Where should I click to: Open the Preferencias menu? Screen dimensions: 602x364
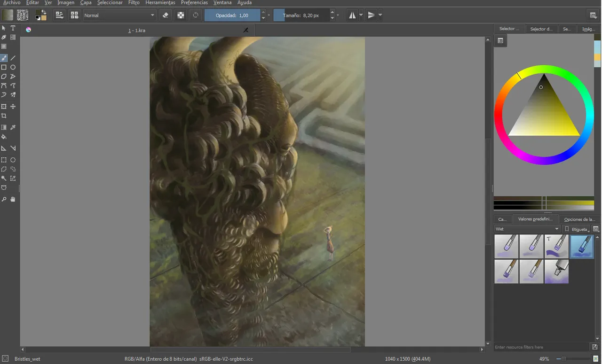[x=194, y=3]
